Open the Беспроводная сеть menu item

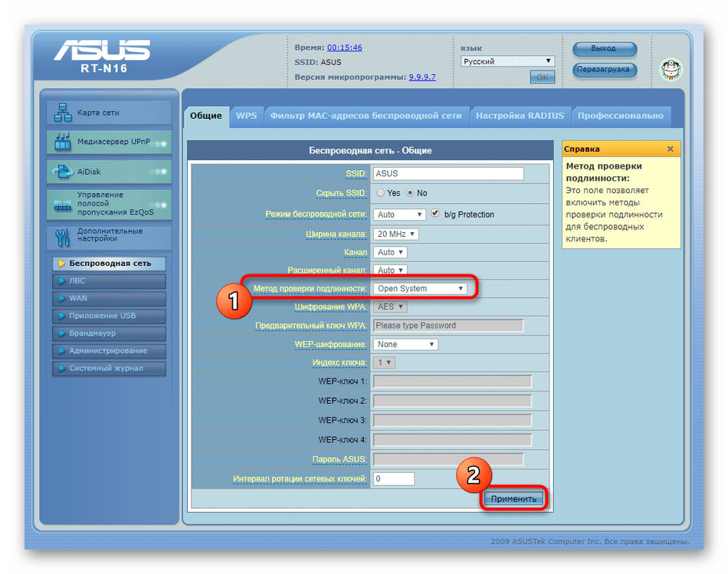pyautogui.click(x=109, y=264)
